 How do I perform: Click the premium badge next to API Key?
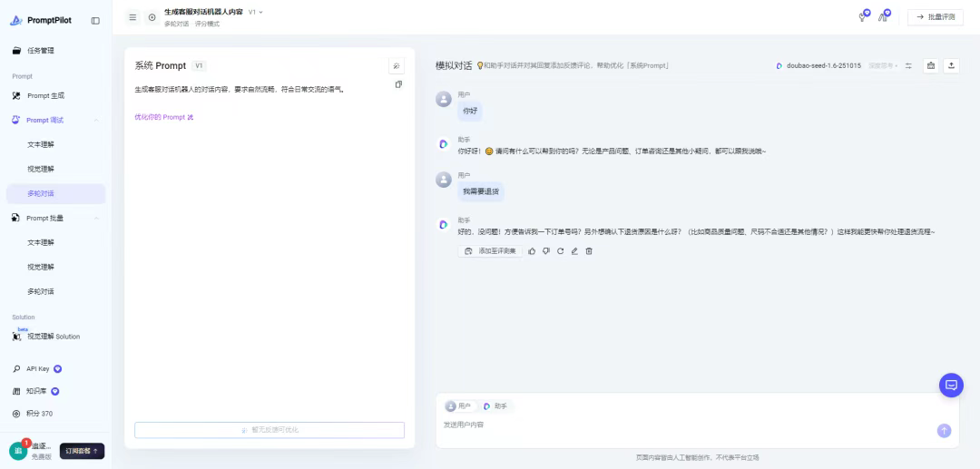pyautogui.click(x=58, y=369)
